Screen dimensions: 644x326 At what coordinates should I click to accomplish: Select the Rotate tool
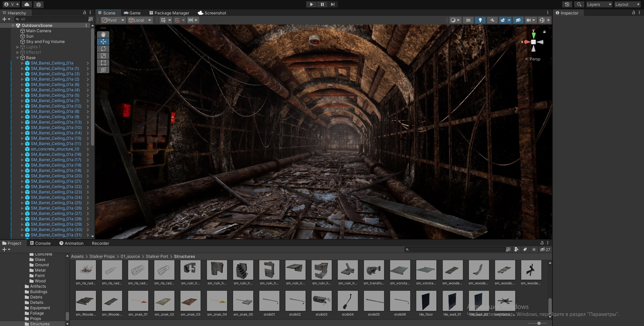(103, 49)
